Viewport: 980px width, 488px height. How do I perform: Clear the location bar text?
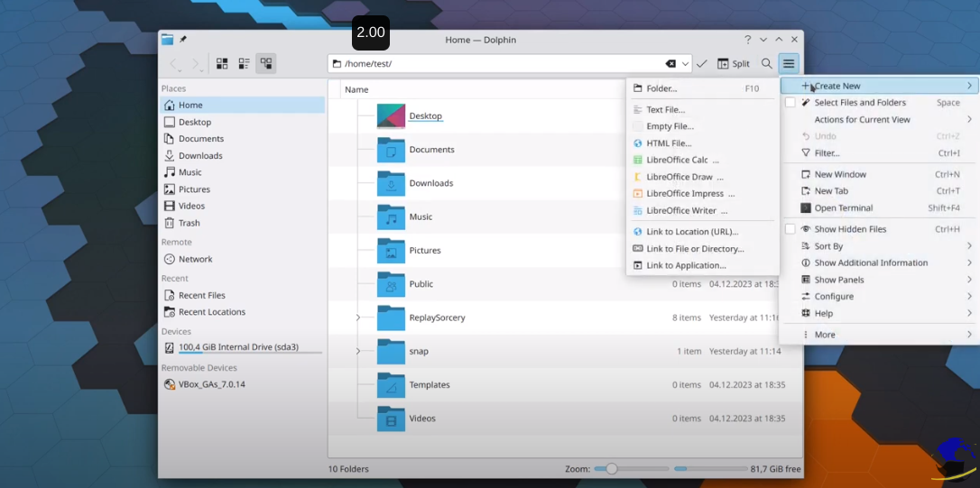pos(670,64)
